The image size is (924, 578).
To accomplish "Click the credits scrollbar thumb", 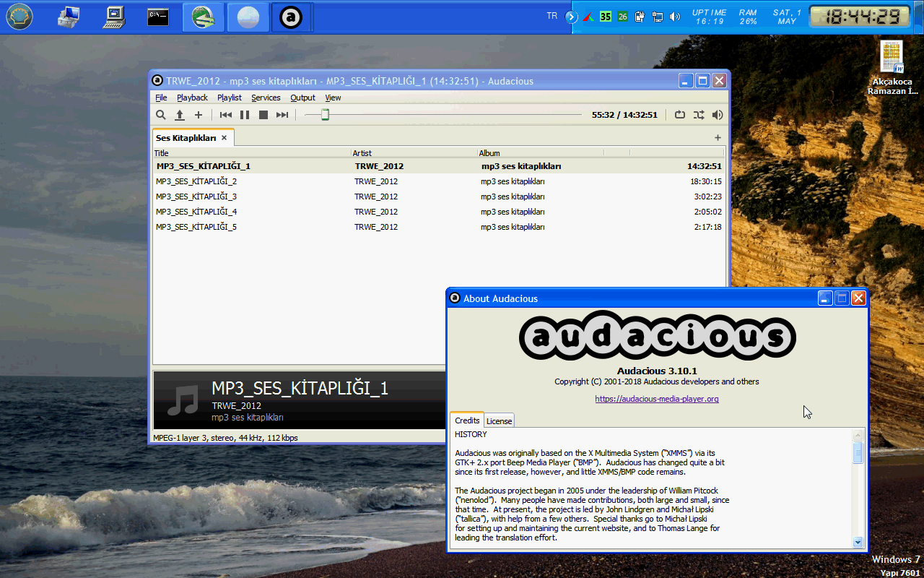I will pos(858,452).
